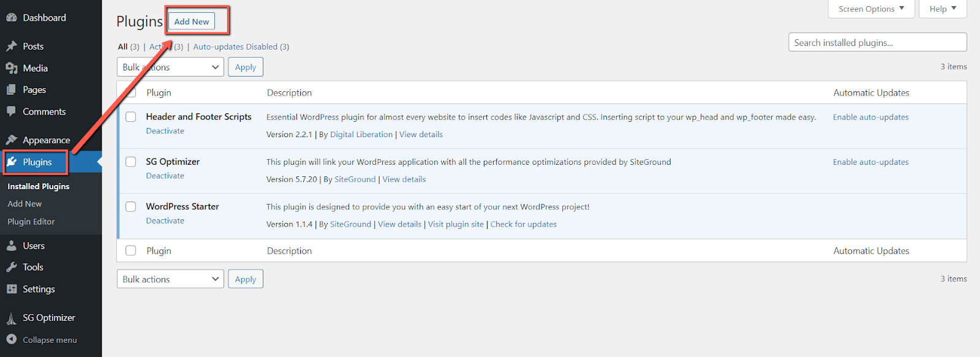The width and height of the screenshot is (980, 357).
Task: Tick the select-all checkbox in table footer
Action: coord(130,250)
